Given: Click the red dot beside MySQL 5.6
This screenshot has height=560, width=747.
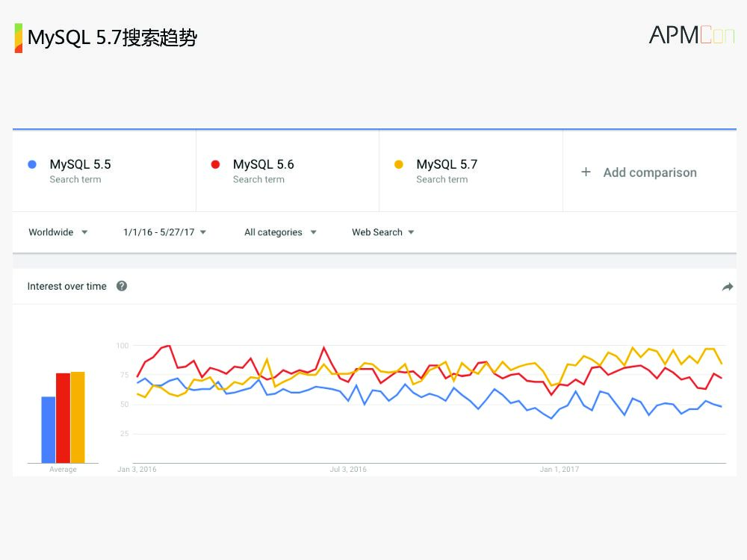Looking at the screenshot, I should point(215,164).
